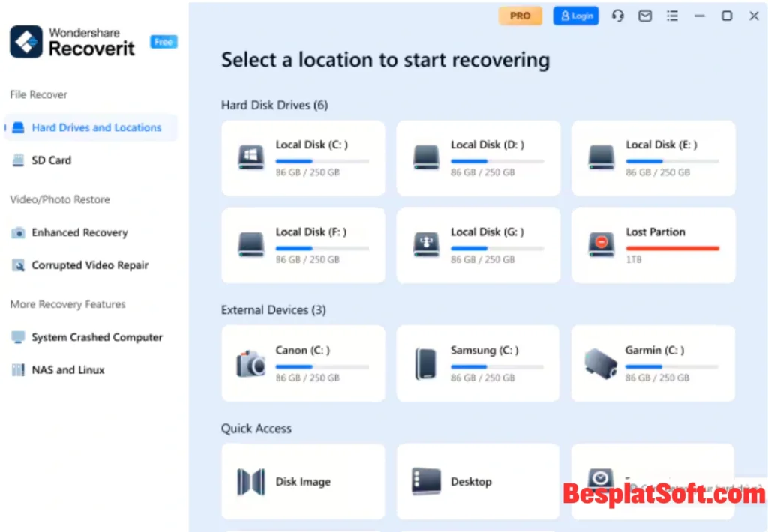Screen dimensions: 768x532
Task: Open the mail feedback icon
Action: (x=644, y=16)
